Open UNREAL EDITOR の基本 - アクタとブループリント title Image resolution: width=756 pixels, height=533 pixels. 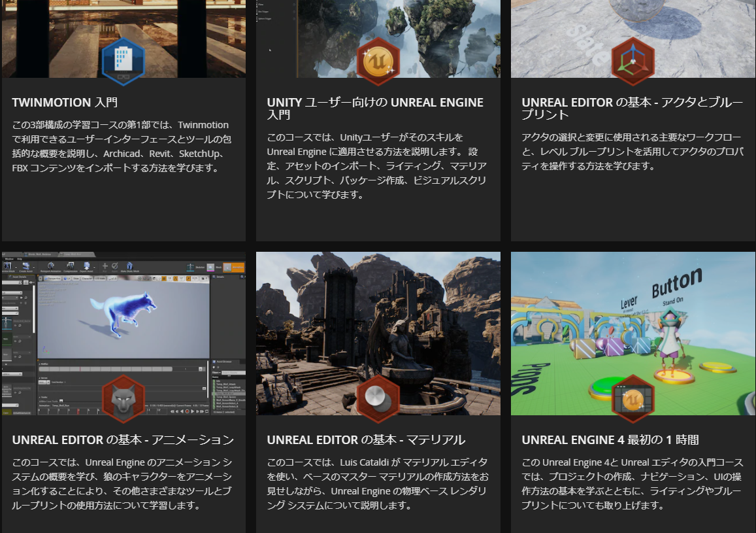click(632, 109)
